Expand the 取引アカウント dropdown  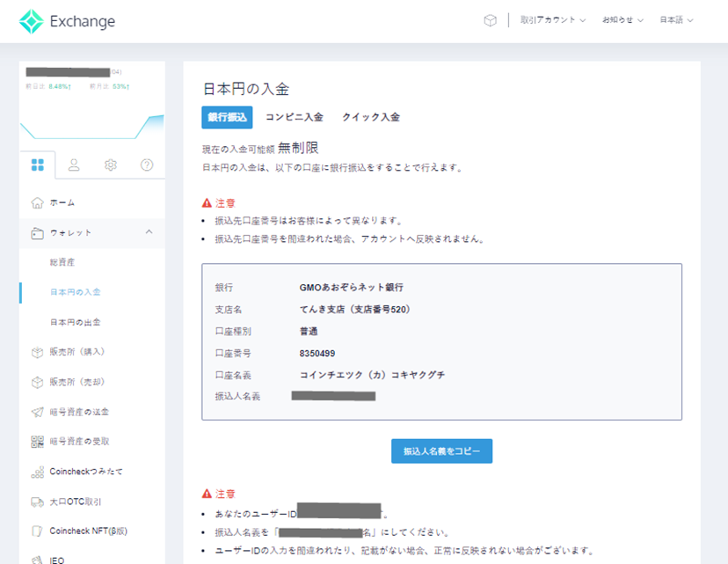(x=552, y=20)
